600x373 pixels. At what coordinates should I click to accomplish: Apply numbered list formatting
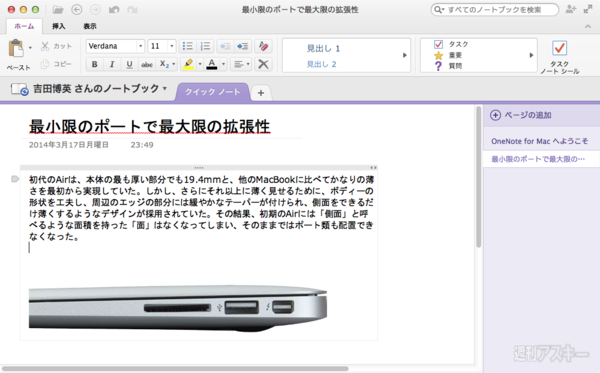click(205, 46)
